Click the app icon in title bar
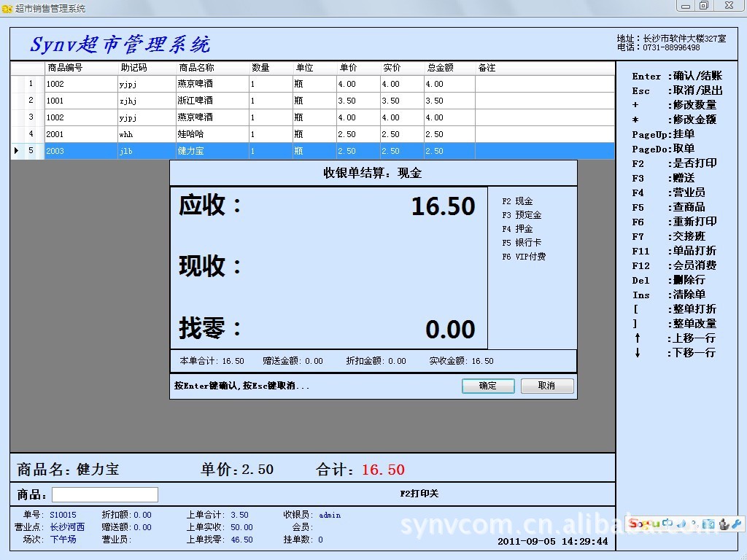 point(7,8)
